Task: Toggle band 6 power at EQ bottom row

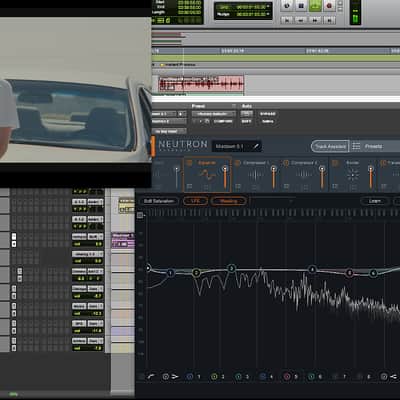Action: pyautogui.click(x=311, y=377)
